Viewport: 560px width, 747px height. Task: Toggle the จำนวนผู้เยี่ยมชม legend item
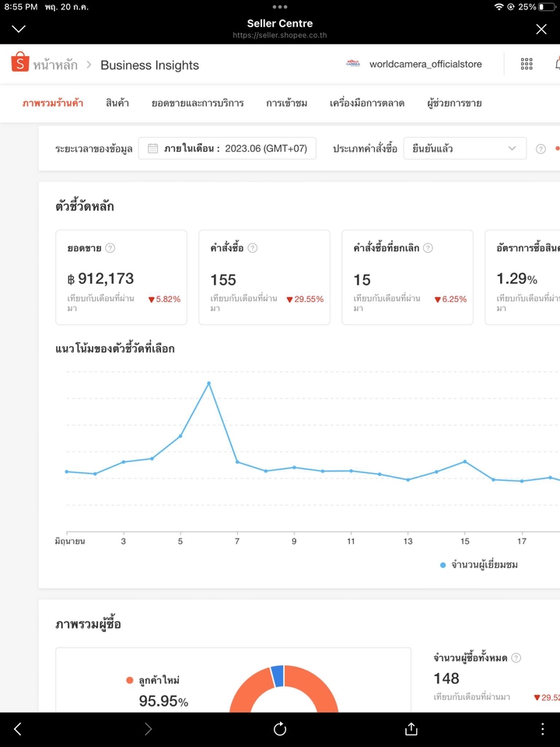479,565
